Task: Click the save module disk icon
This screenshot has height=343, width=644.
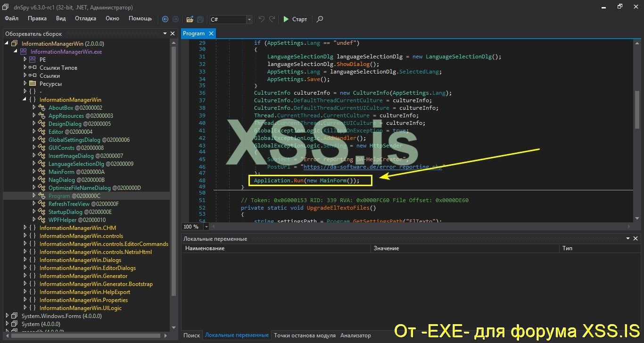Action: [200, 19]
